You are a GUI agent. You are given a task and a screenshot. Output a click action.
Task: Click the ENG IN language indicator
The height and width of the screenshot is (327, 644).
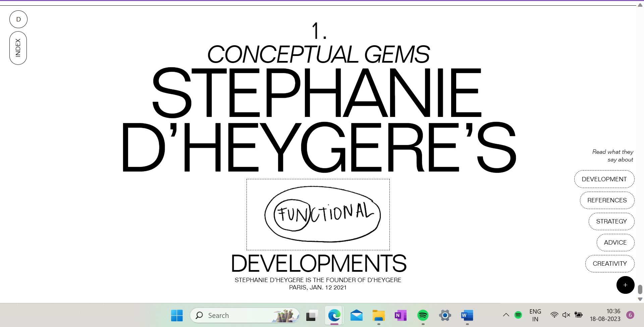[535, 315]
